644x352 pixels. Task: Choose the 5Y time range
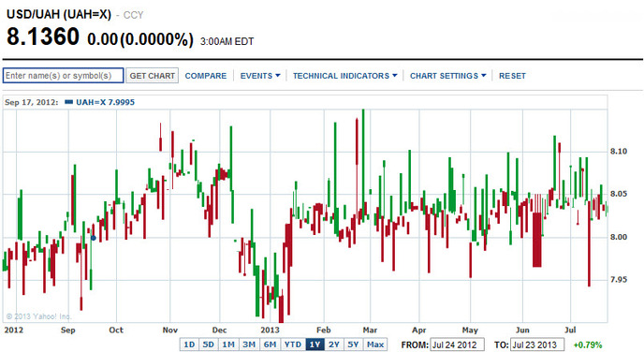click(x=353, y=345)
